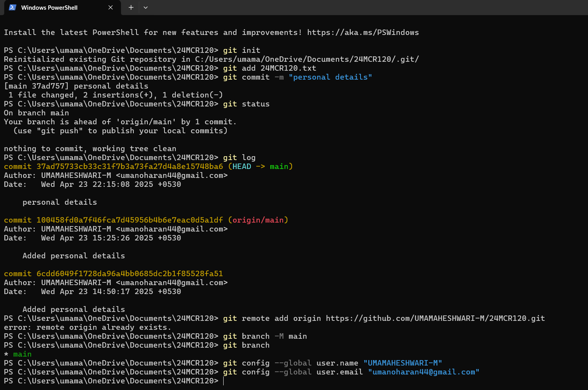Click 'error: remote origin already exists.' line

click(x=87, y=327)
